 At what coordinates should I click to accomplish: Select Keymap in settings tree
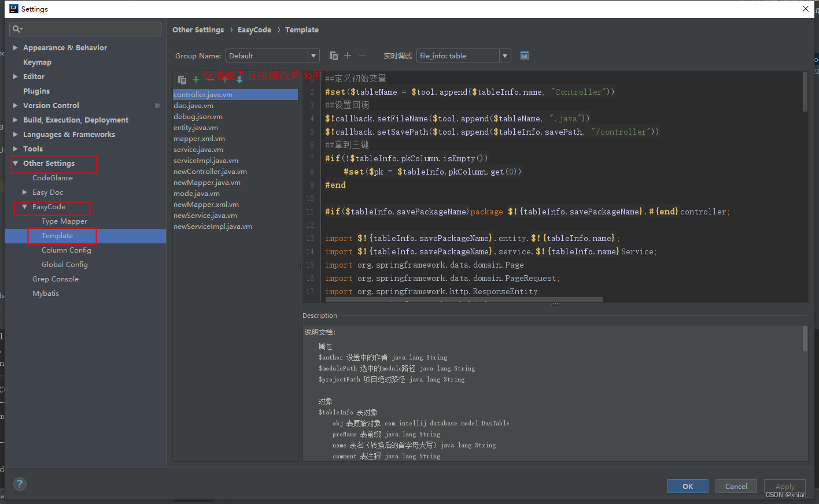coord(37,62)
